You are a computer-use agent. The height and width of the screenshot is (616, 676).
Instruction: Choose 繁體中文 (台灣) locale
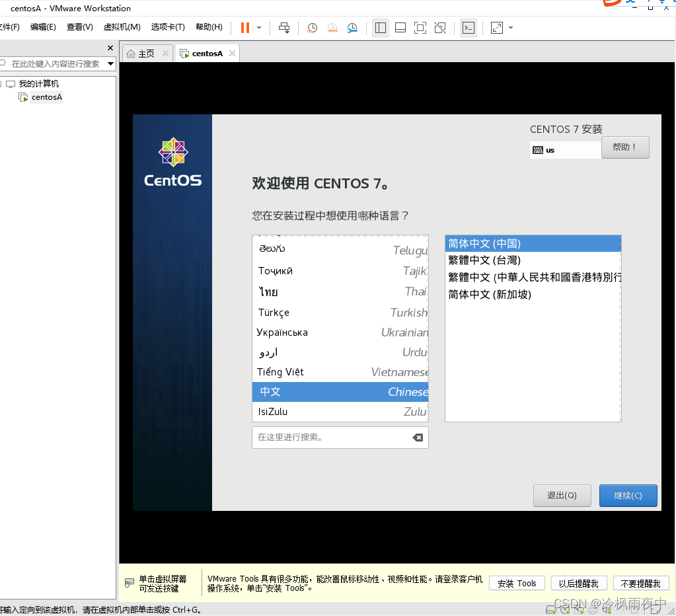tap(533, 260)
